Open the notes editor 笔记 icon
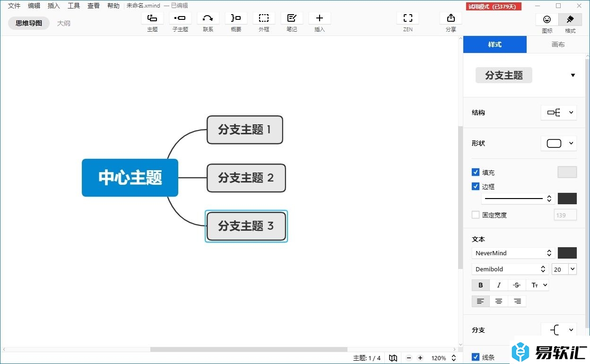This screenshot has width=590, height=364. [292, 18]
